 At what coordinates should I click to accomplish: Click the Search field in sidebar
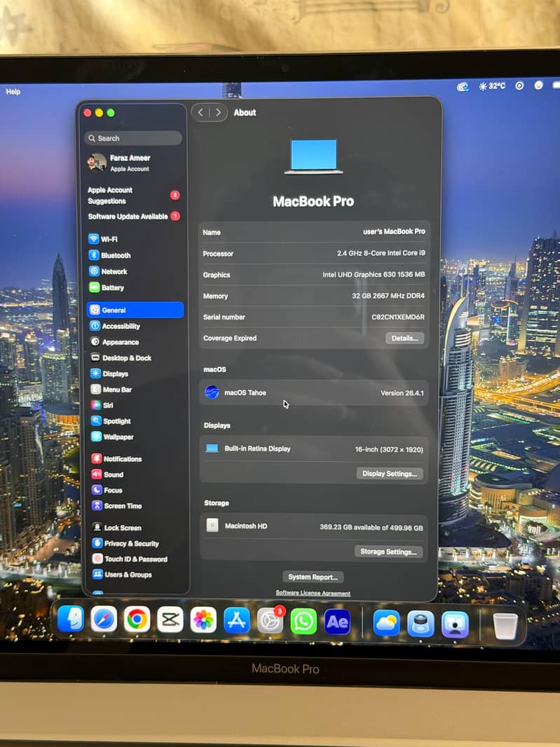click(x=133, y=138)
